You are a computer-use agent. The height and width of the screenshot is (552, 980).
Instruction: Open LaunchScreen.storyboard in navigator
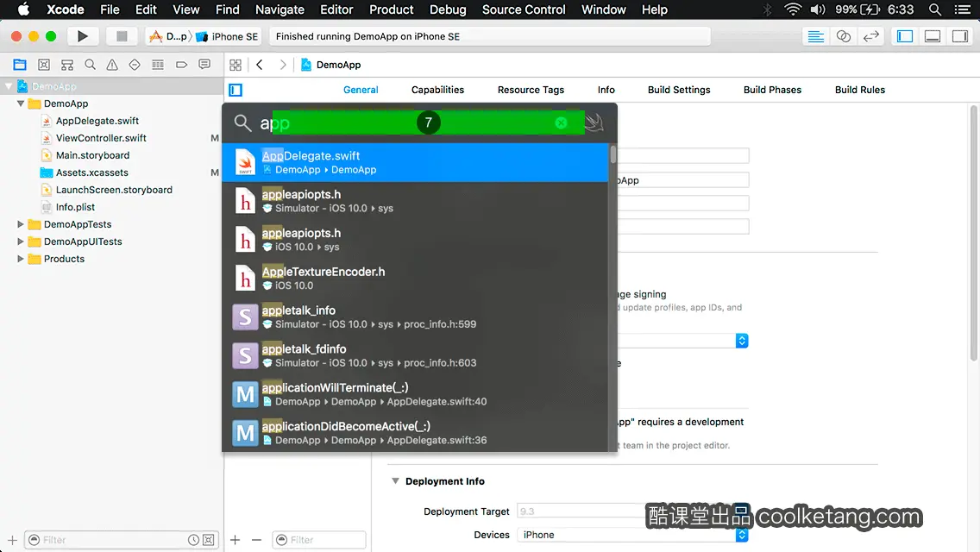[x=114, y=190]
